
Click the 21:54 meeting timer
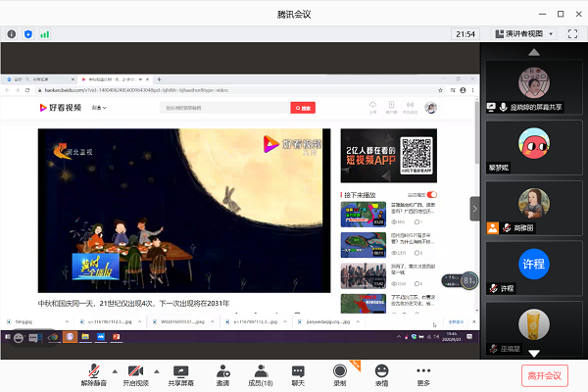(465, 34)
